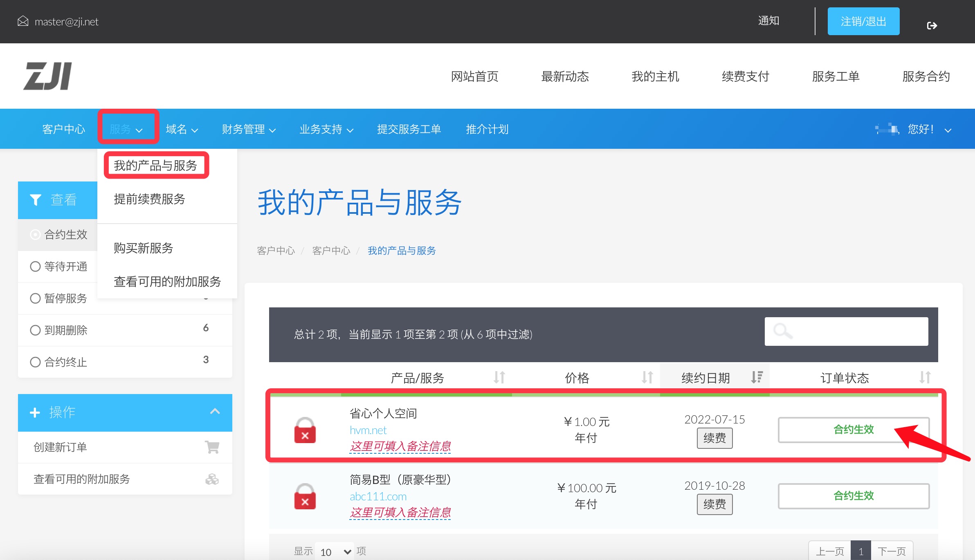Click red lock icon for hvm.net service

pyautogui.click(x=305, y=430)
